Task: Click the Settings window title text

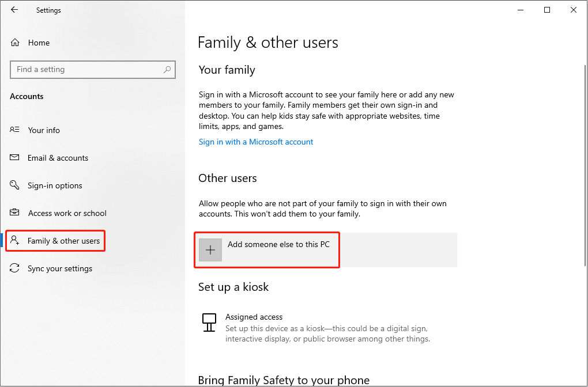Action: tap(48, 10)
